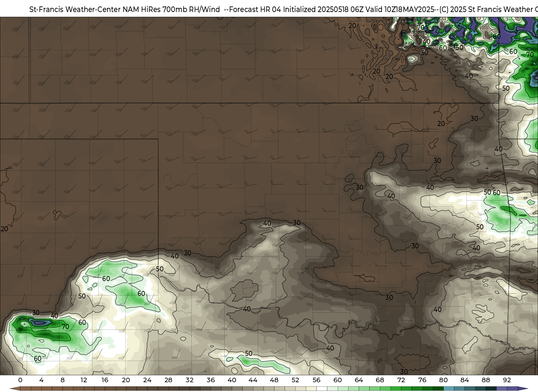Click the colorbar tick label "32"

click(x=190, y=380)
